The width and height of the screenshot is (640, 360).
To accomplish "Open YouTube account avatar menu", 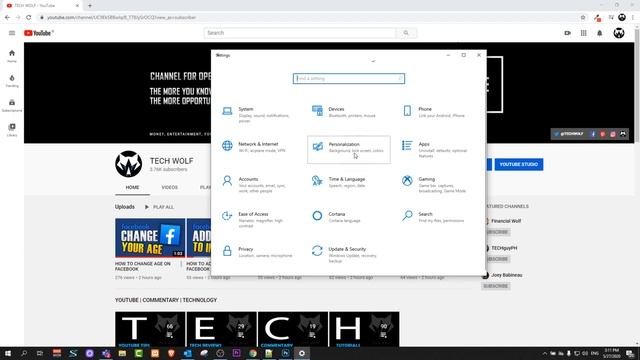I will pos(619,33).
